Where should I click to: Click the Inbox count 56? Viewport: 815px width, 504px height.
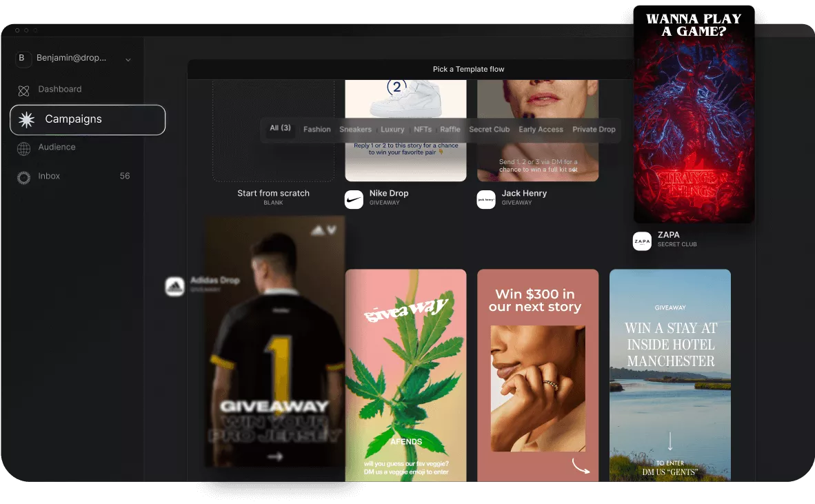(125, 176)
